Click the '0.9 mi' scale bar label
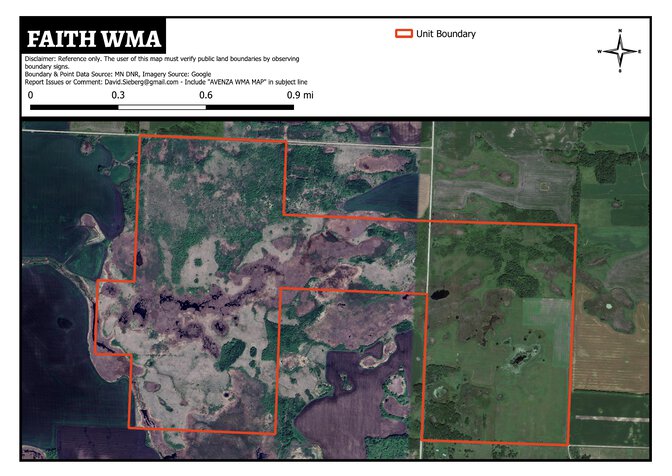Image resolution: width=672 pixels, height=476 pixels. (x=300, y=95)
